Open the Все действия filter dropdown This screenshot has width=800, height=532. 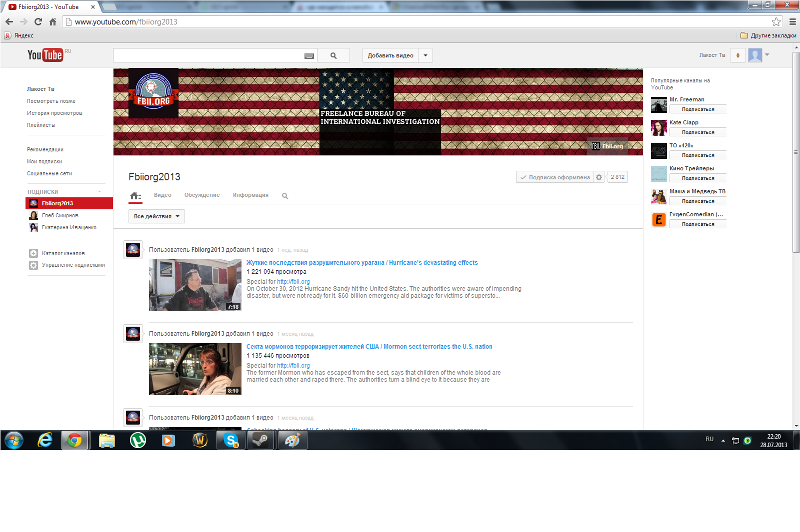156,216
